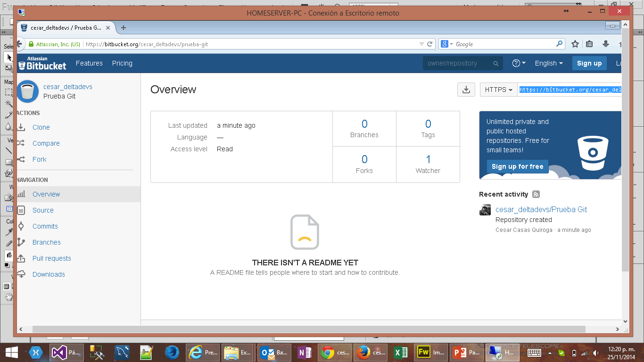This screenshot has height=362, width=644.
Task: Open the bookmarks list icon
Action: coord(589,44)
